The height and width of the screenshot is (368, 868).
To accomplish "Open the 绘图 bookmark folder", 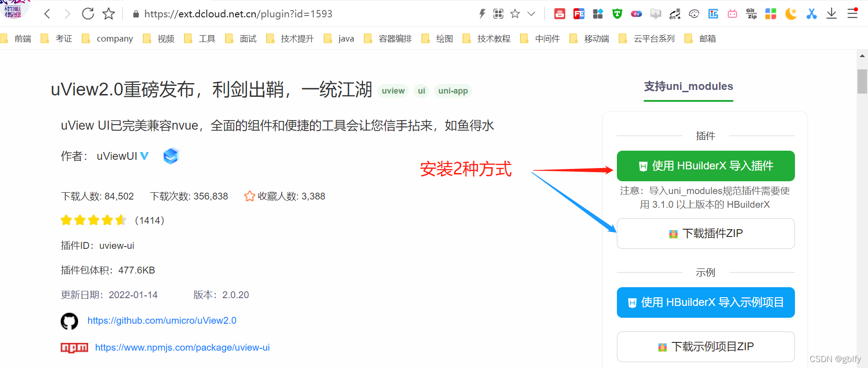I will [437, 39].
